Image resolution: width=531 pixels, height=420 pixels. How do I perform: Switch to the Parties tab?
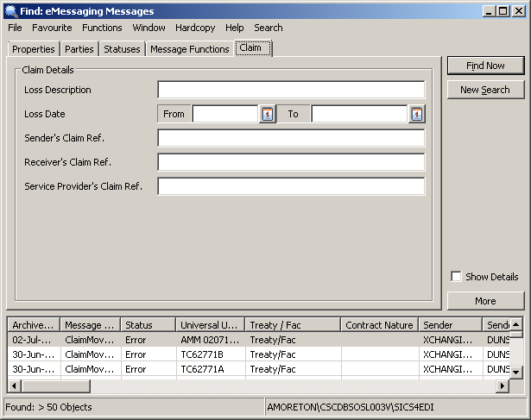[79, 49]
